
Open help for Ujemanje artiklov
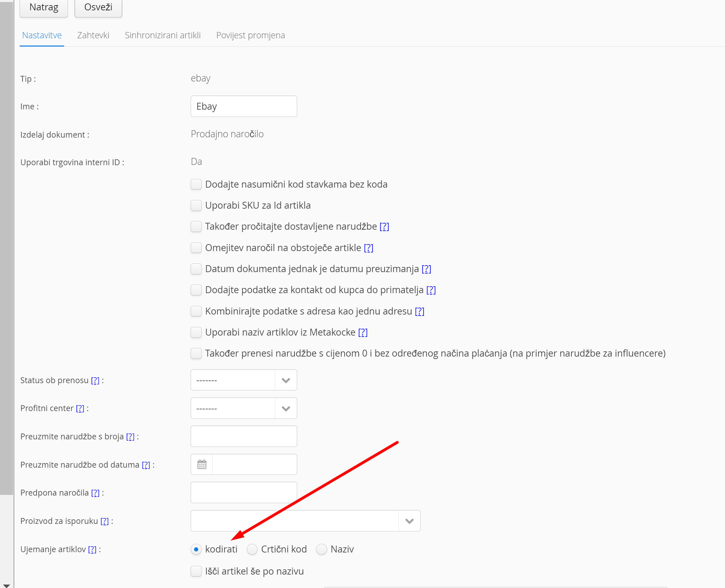(x=92, y=549)
